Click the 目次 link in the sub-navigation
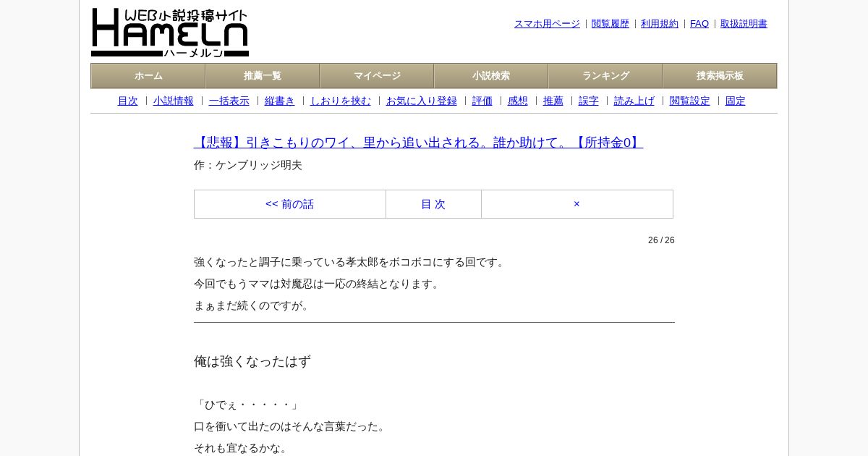Viewport: 868px width, 456px height. (x=127, y=101)
